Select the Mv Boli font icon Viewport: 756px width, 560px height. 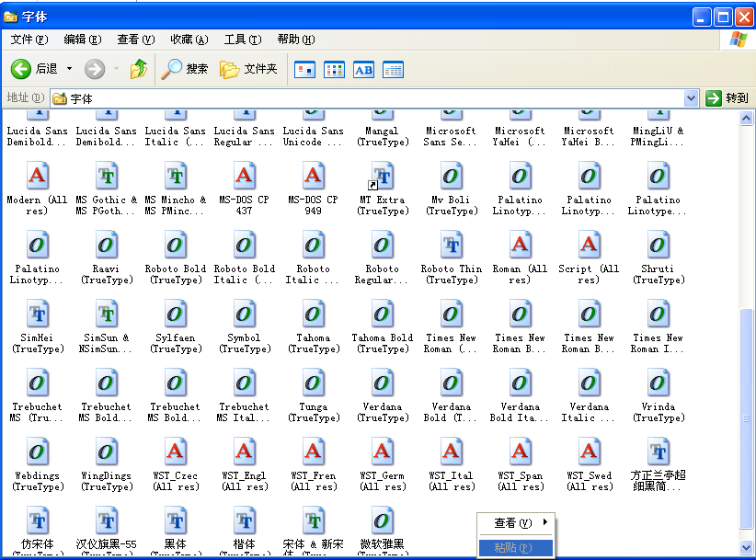pos(451,177)
